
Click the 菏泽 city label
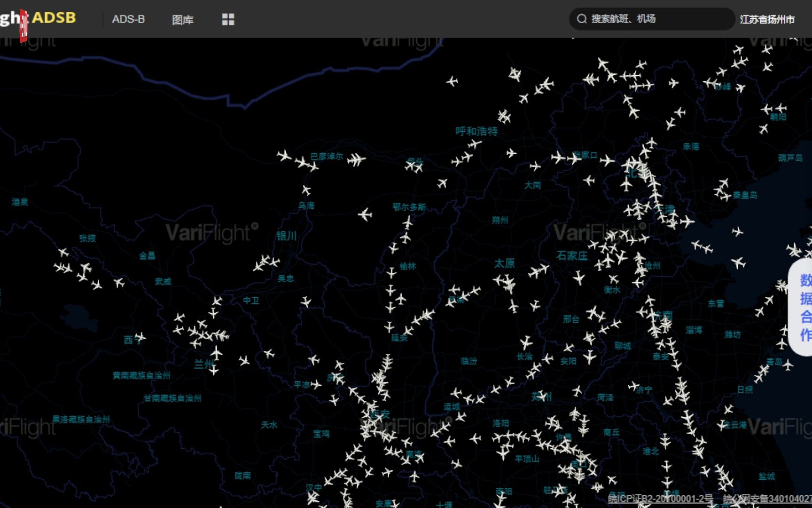pos(605,397)
